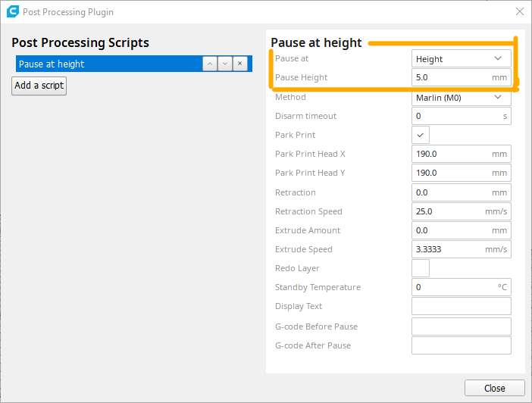This screenshot has height=403, width=532.
Task: Edit the Disarm timeout field
Action: pos(462,116)
